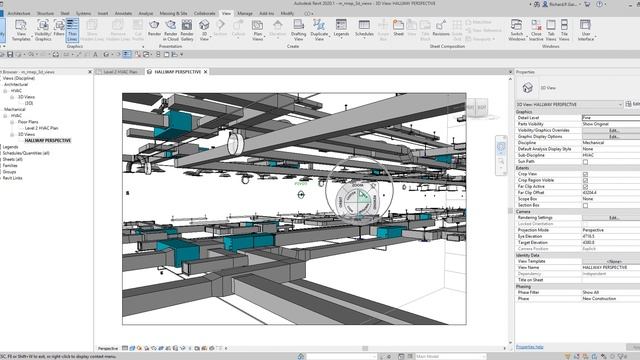Collapse the Architectural 3D Views node
This screenshot has height=360, width=640.
12,97
